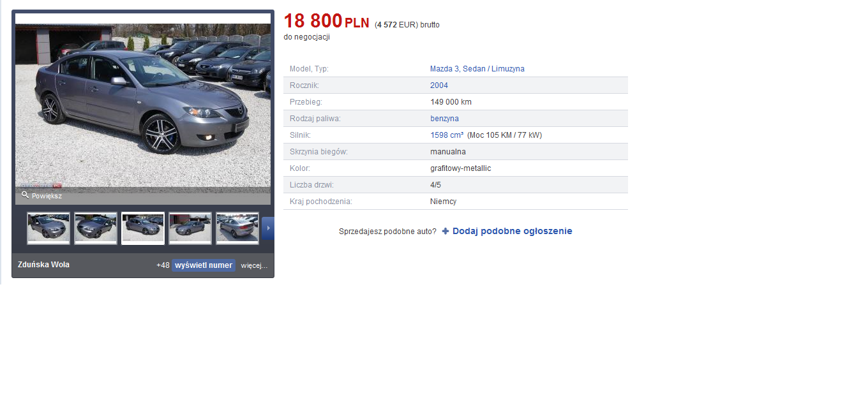Image resolution: width=868 pixels, height=398 pixels.
Task: Click the 2004 production year link
Action: pyautogui.click(x=439, y=85)
